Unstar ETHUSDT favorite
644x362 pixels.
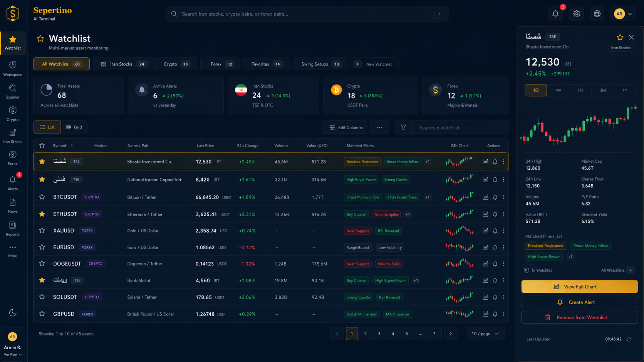coord(42,214)
